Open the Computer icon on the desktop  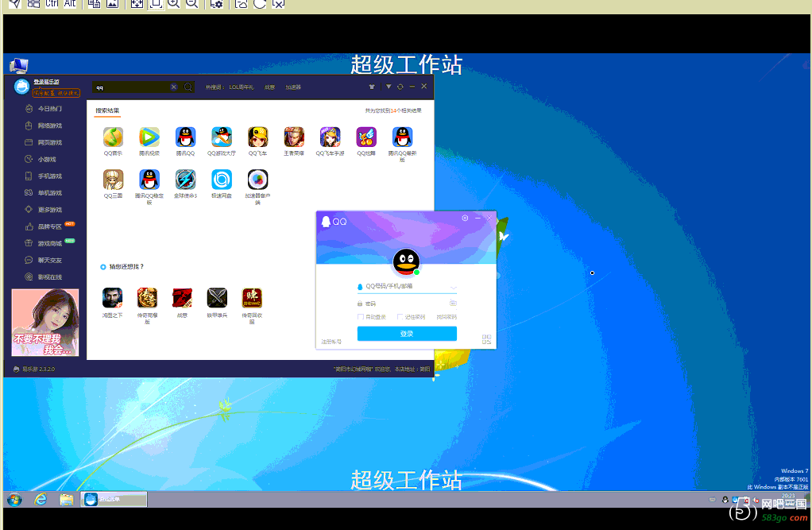(18, 65)
